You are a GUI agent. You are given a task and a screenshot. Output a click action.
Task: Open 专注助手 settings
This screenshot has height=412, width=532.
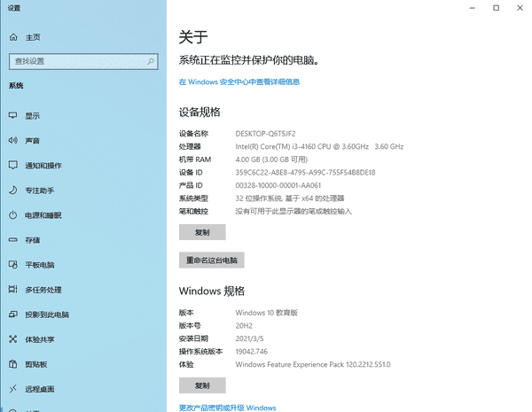(x=40, y=190)
